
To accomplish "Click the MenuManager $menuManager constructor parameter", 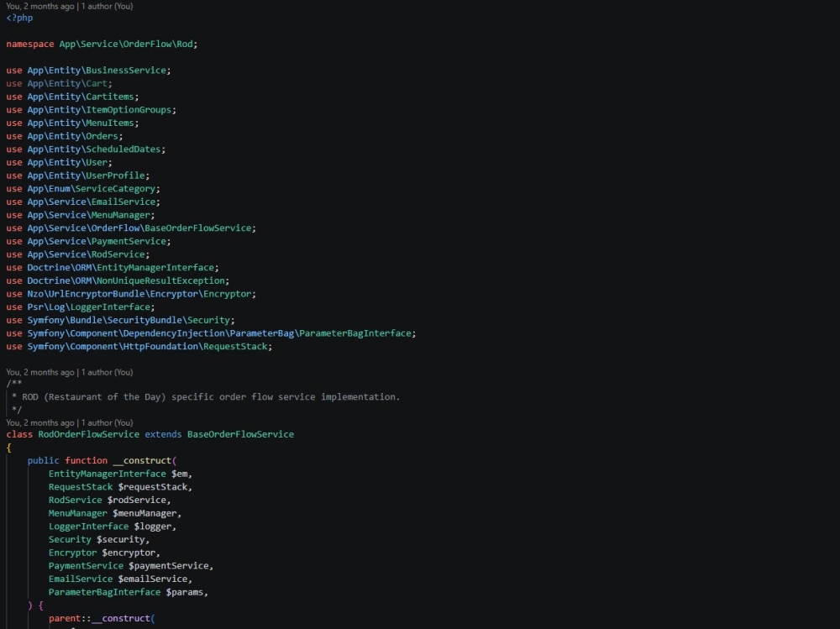I will 115,513.
